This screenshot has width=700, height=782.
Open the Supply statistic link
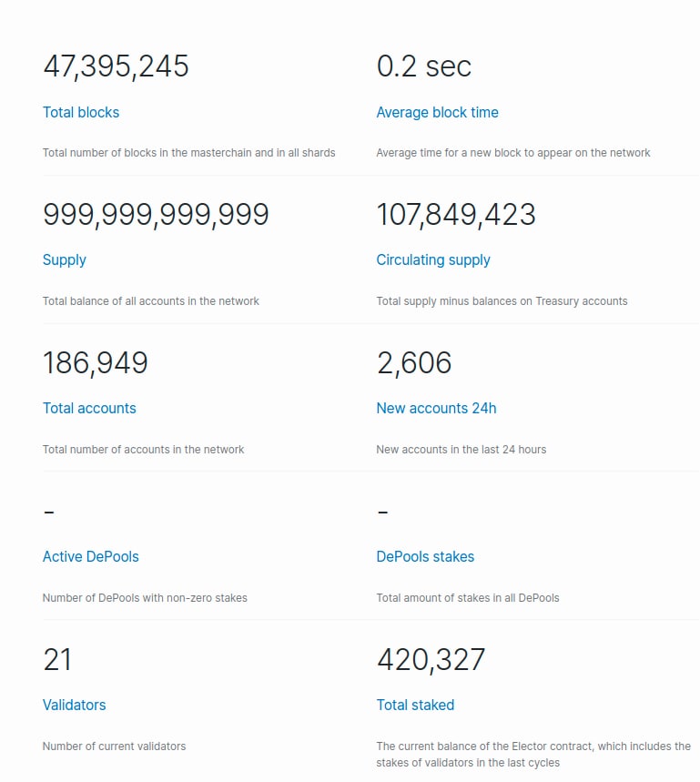tap(65, 259)
